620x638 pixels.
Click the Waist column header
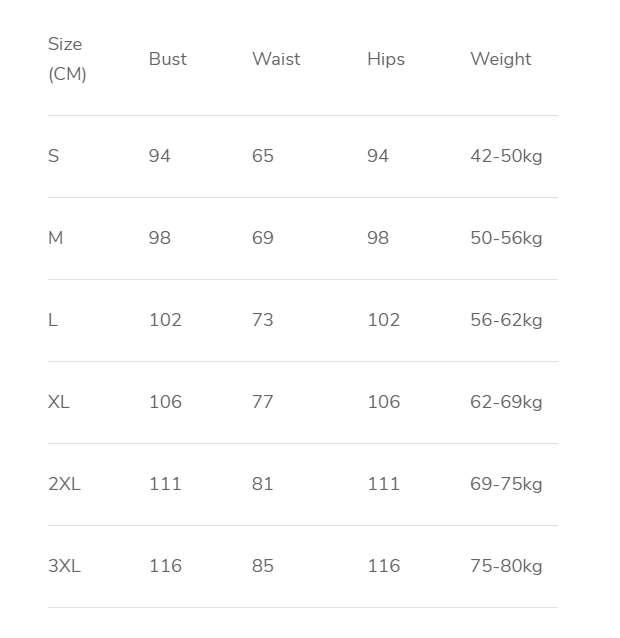(276, 59)
